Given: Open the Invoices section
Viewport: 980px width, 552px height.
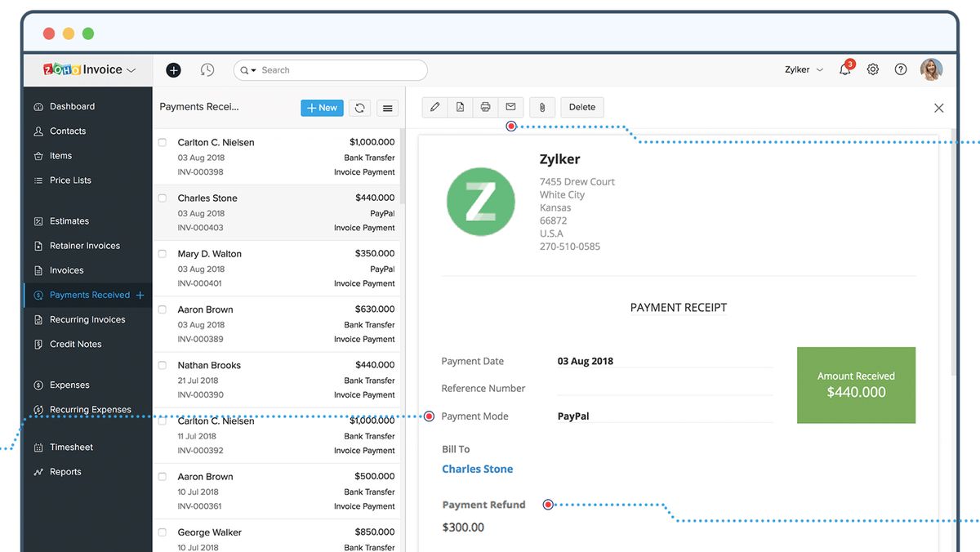Looking at the screenshot, I should coord(66,269).
